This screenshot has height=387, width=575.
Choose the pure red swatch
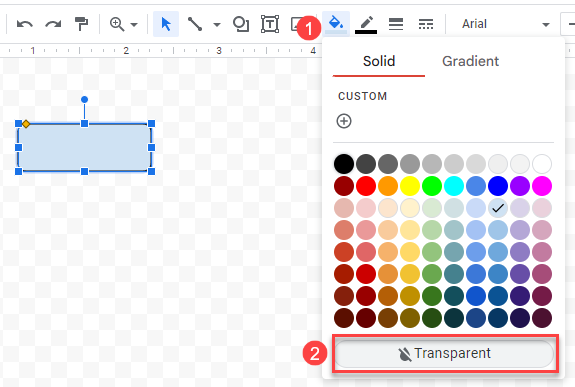(x=366, y=186)
